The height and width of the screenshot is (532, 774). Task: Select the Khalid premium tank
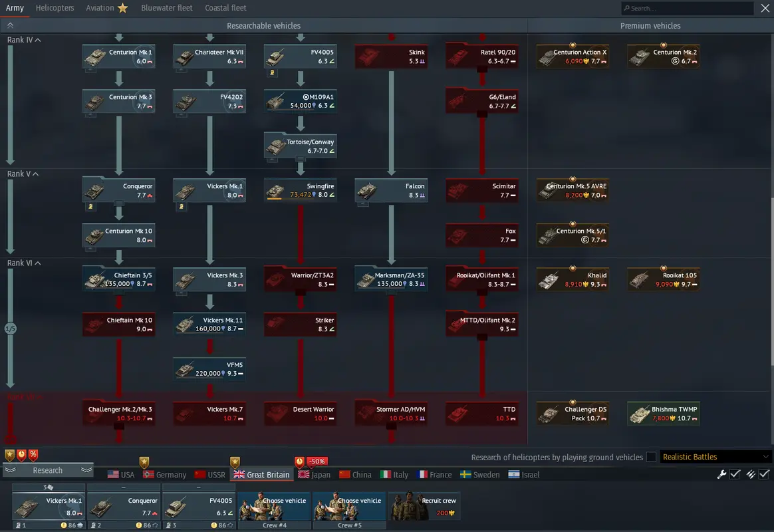(x=551, y=280)
